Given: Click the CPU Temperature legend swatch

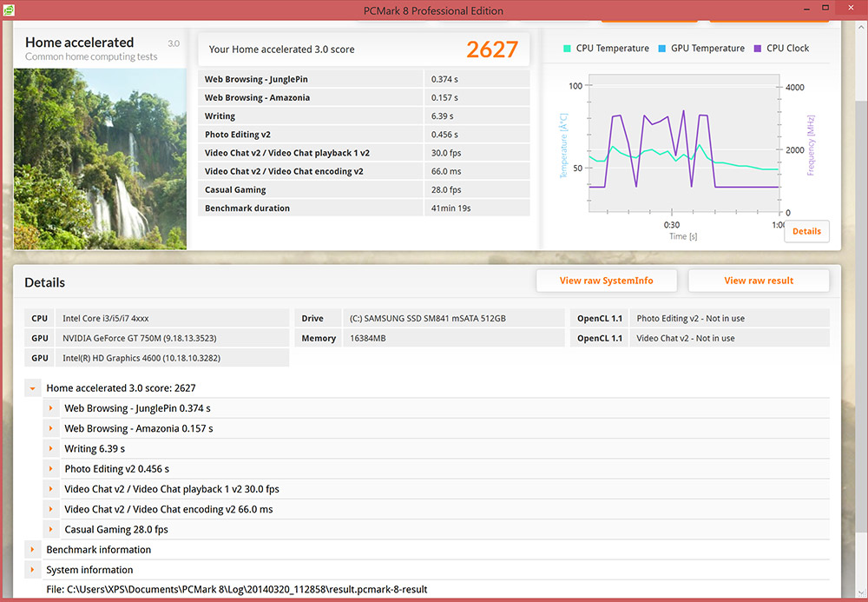Looking at the screenshot, I should (x=567, y=49).
